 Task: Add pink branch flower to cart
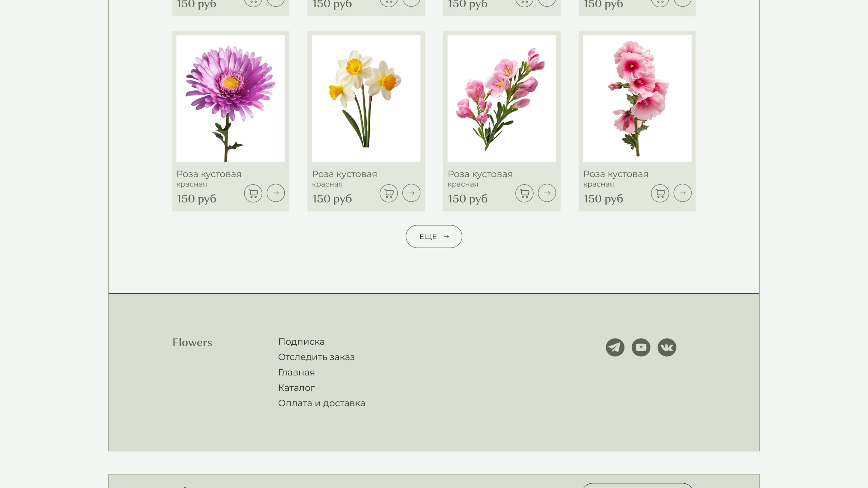coord(524,193)
